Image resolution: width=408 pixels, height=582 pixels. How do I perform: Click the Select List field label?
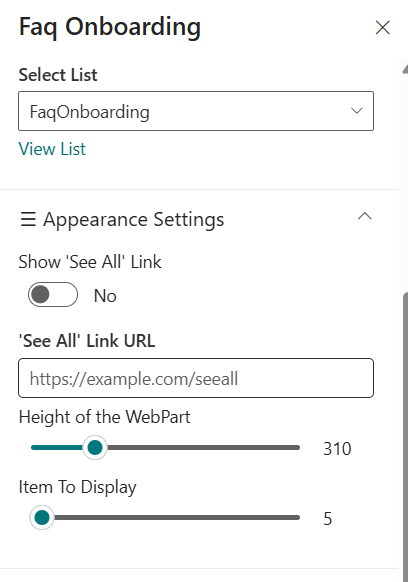(58, 75)
